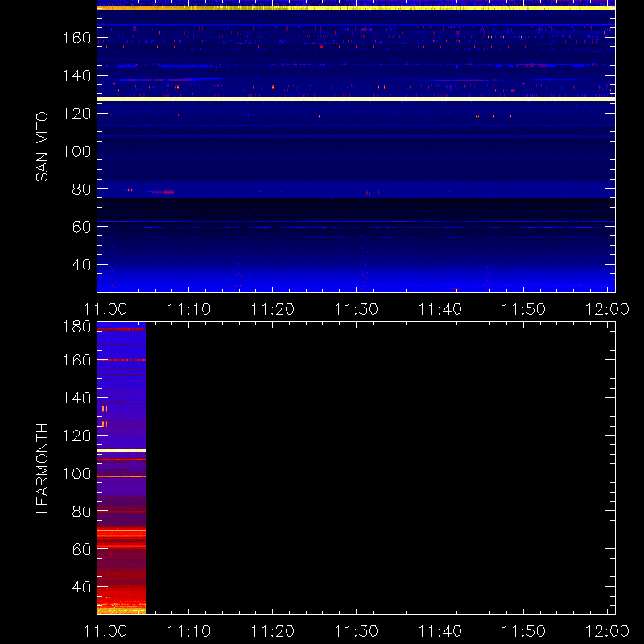Select the 120 frequency label on San Vito plot

click(x=76, y=114)
